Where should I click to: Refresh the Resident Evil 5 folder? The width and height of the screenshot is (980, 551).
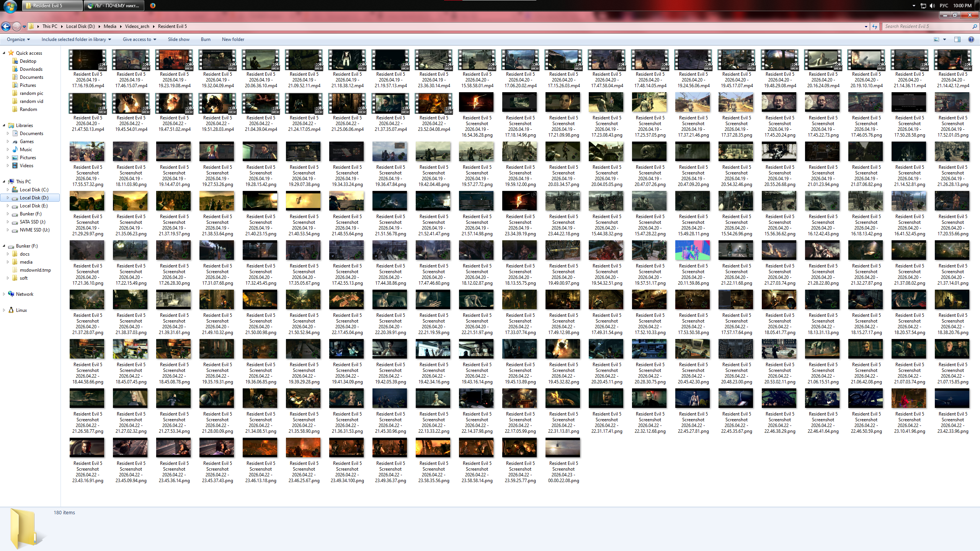point(875,26)
